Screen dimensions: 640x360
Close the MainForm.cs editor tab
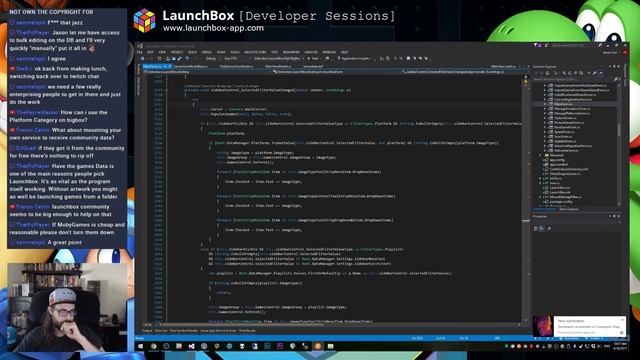(x=170, y=66)
